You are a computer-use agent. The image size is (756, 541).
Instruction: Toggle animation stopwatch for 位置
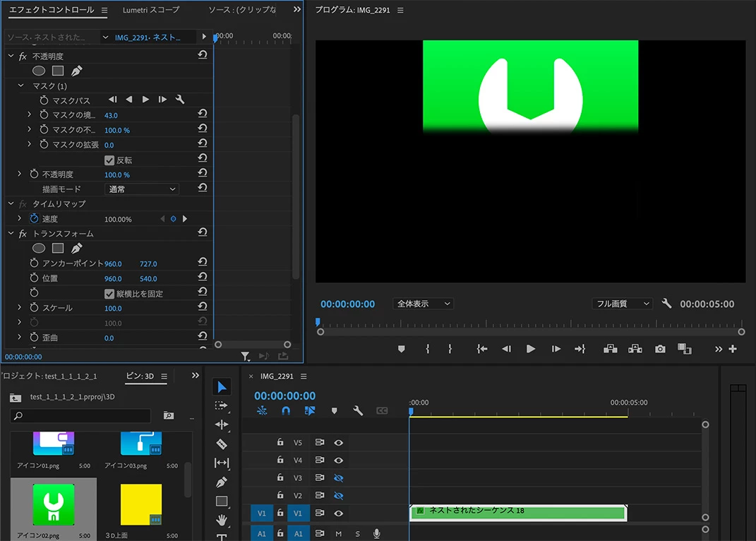point(34,278)
